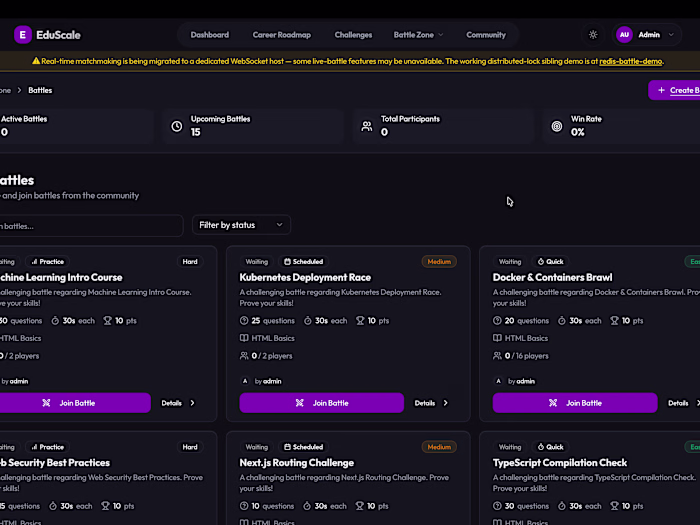Viewport: 700px width, 525px height.
Task: Go to the Challenges nav item
Action: [x=353, y=35]
